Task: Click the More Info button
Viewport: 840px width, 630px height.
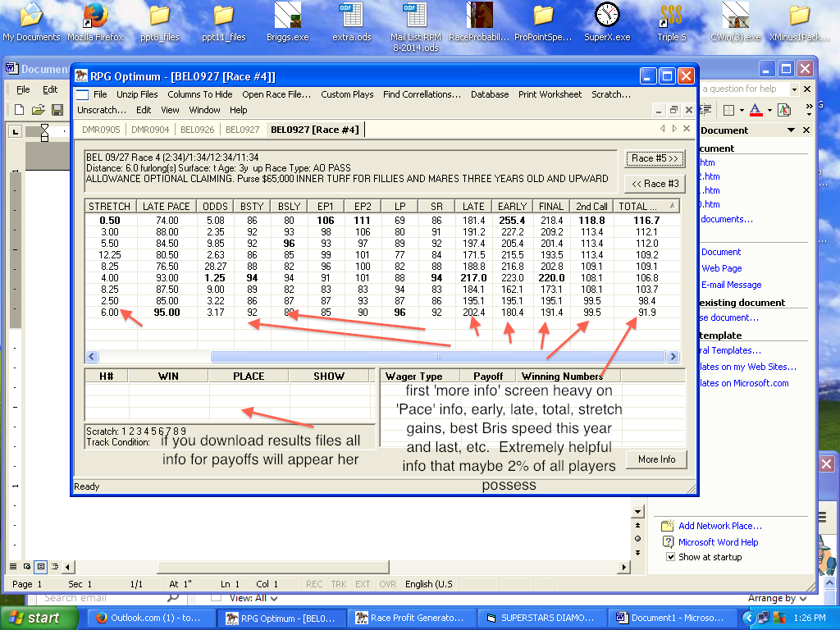Action: [x=656, y=459]
